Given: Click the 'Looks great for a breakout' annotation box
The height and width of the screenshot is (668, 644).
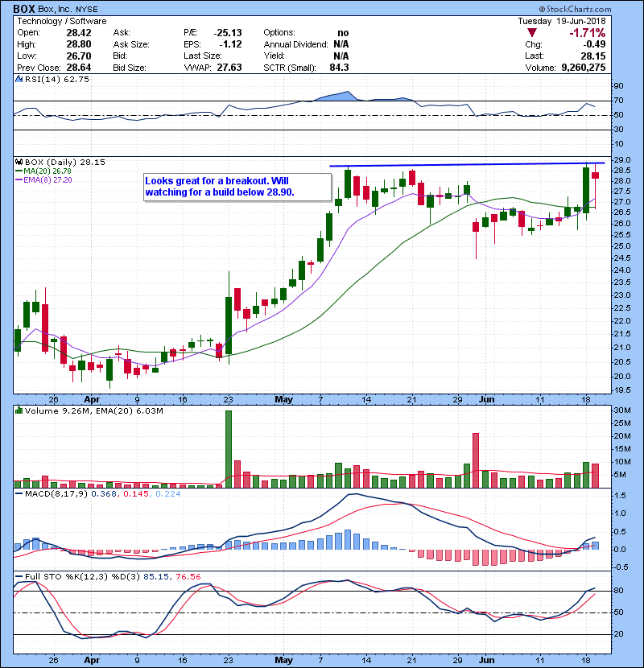Looking at the screenshot, I should (x=237, y=187).
